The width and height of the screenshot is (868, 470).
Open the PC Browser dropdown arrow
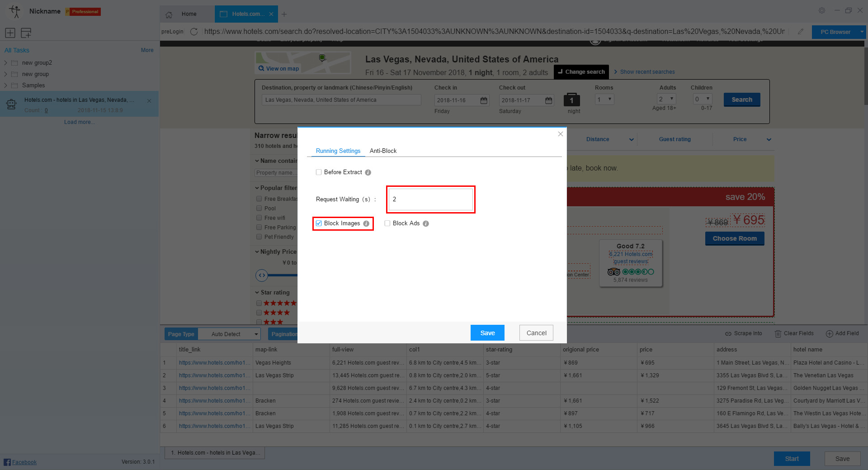pos(862,32)
